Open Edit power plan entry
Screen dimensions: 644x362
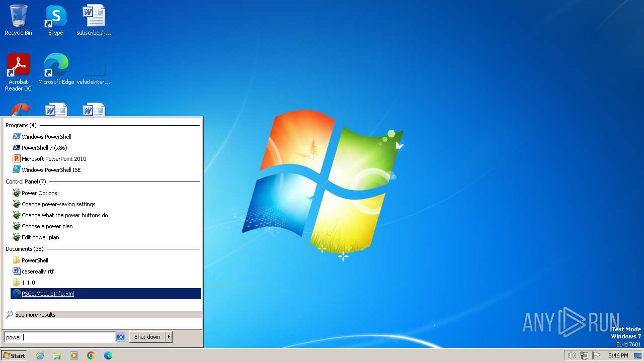coord(106,237)
